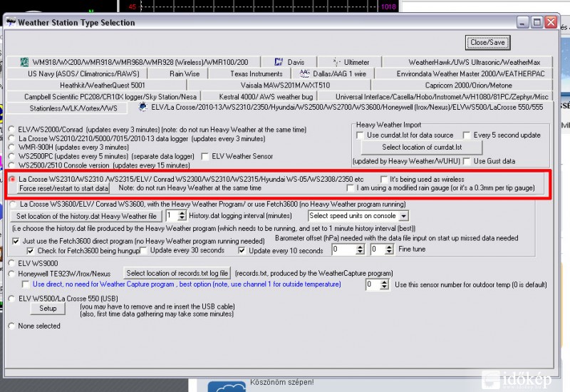Tick 'Use curdat.lst for data source'
This screenshot has width=570, height=392.
point(361,135)
